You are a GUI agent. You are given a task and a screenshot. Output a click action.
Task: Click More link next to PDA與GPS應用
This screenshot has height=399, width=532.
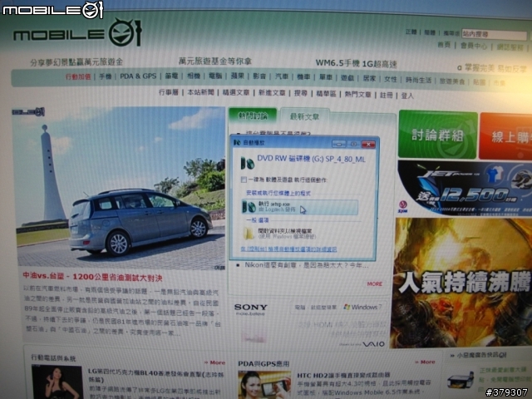(425, 362)
